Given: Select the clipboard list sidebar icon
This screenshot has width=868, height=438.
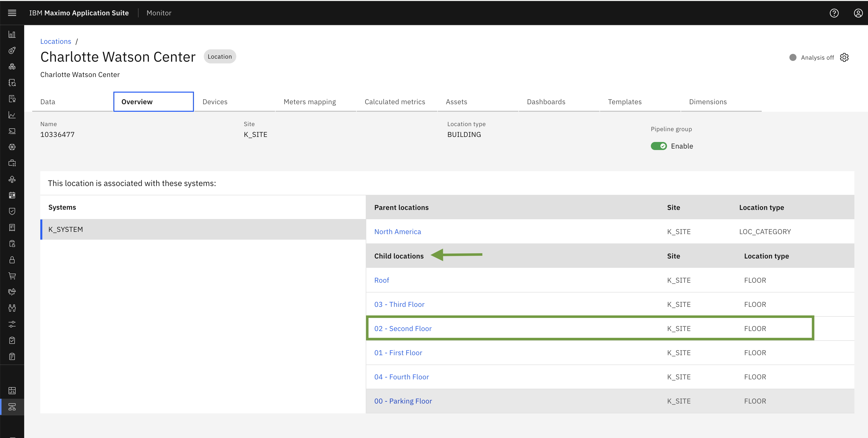Looking at the screenshot, I should [x=12, y=356].
